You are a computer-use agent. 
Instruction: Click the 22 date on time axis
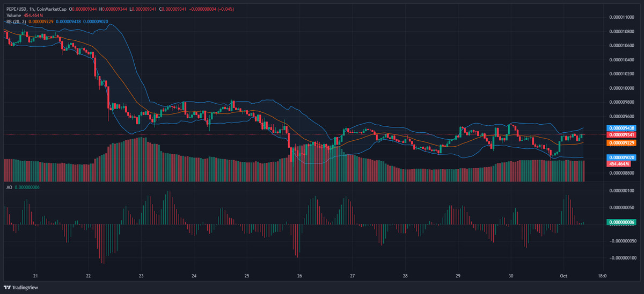89,276
